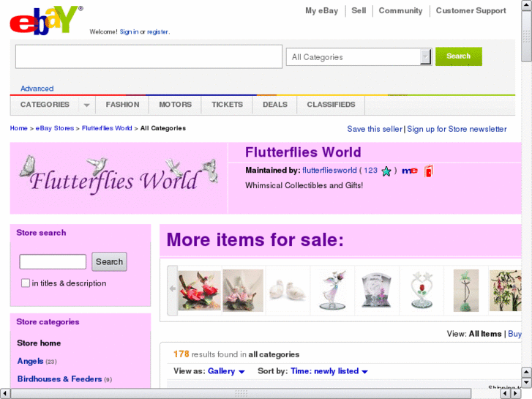
Task: Open Customer Support
Action: point(471,10)
